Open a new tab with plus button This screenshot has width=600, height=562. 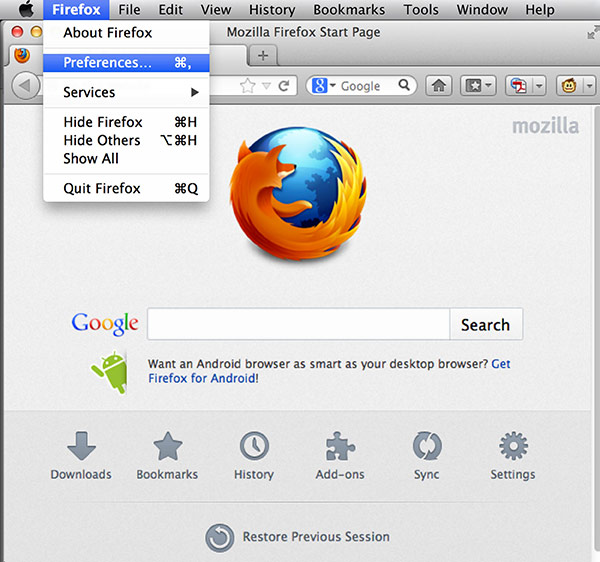point(263,56)
